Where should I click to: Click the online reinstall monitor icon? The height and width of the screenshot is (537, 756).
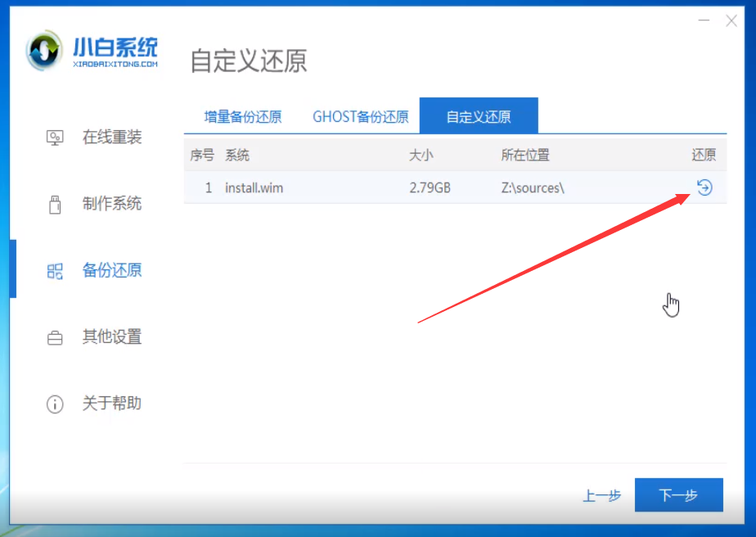(55, 138)
